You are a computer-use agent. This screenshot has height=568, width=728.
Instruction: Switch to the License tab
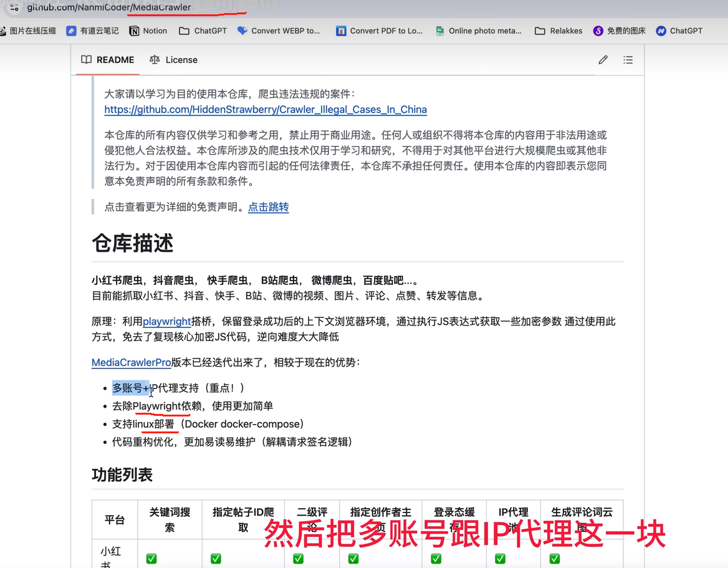(174, 60)
